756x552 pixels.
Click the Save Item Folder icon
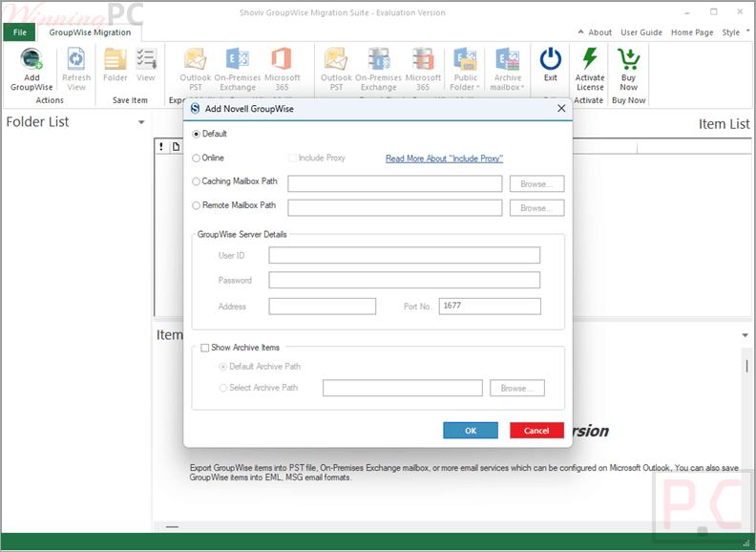click(115, 59)
